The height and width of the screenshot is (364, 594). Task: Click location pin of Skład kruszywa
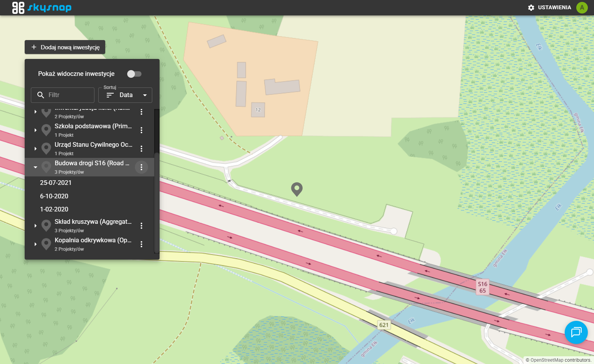pyautogui.click(x=46, y=225)
